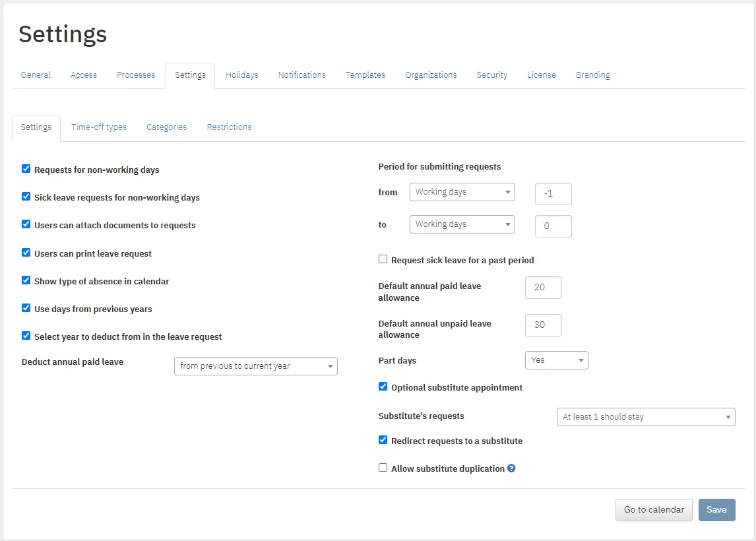Uncheck Use days from previous years
Image resolution: width=756 pixels, height=541 pixels.
tap(26, 308)
